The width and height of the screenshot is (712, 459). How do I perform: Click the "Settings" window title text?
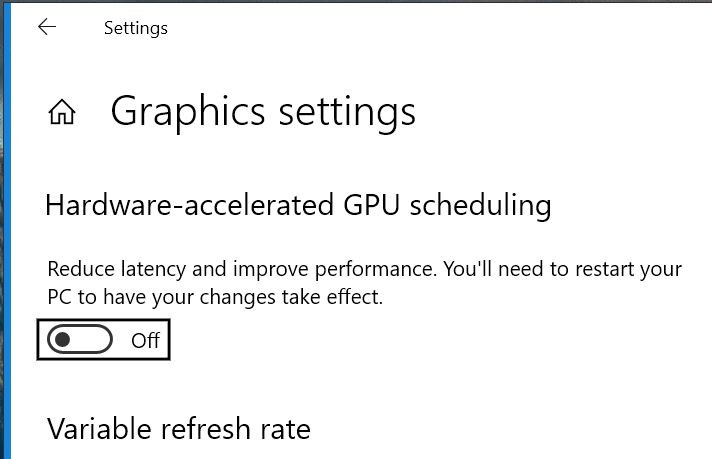coord(136,28)
